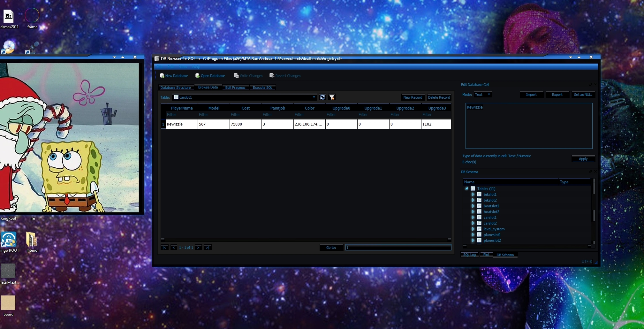Go to the first record with the |< button
644x329 pixels.
pyautogui.click(x=165, y=248)
